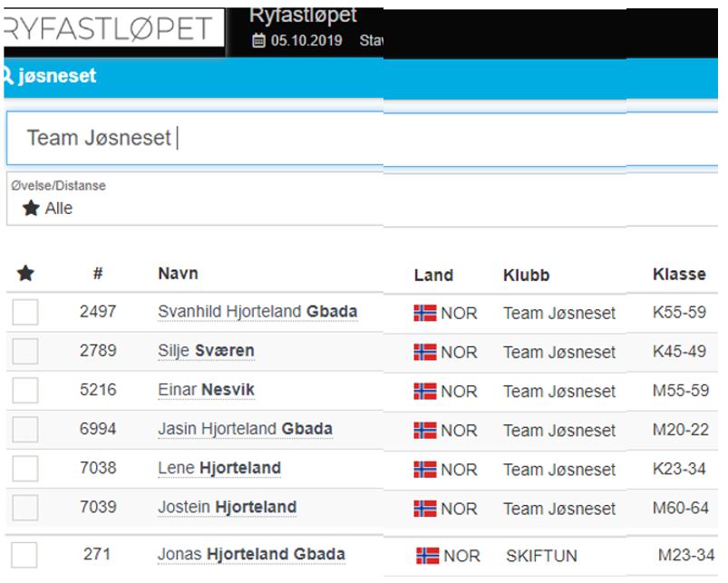Click bib number 6994
This screenshot has width=728, height=583.
pyautogui.click(x=98, y=429)
